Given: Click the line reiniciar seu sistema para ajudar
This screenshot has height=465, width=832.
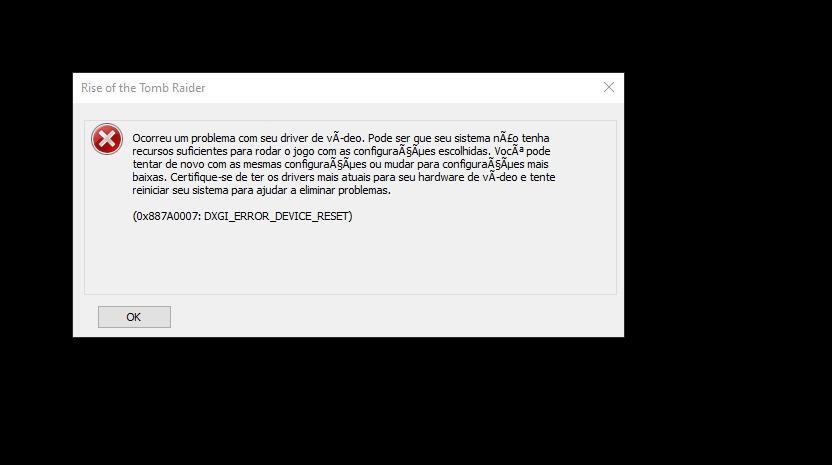Looking at the screenshot, I should pyautogui.click(x=261, y=191).
